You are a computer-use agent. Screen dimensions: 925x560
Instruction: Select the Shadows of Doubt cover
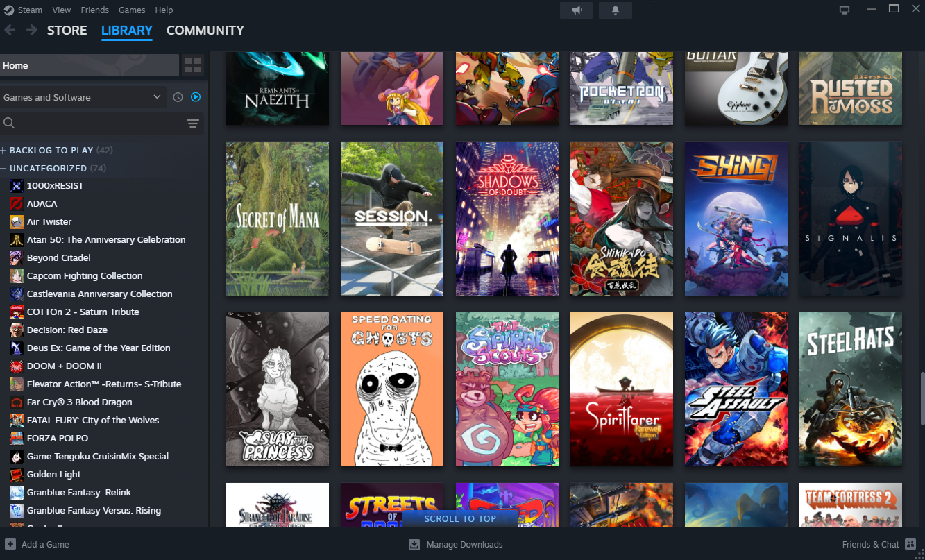tap(507, 219)
